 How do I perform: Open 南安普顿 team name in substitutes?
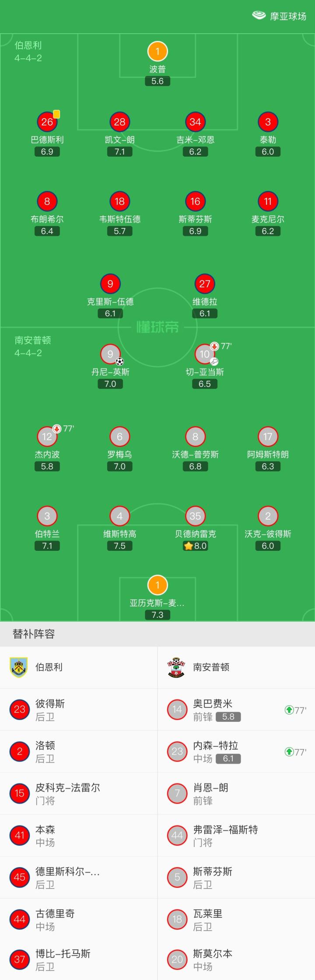[x=211, y=667]
